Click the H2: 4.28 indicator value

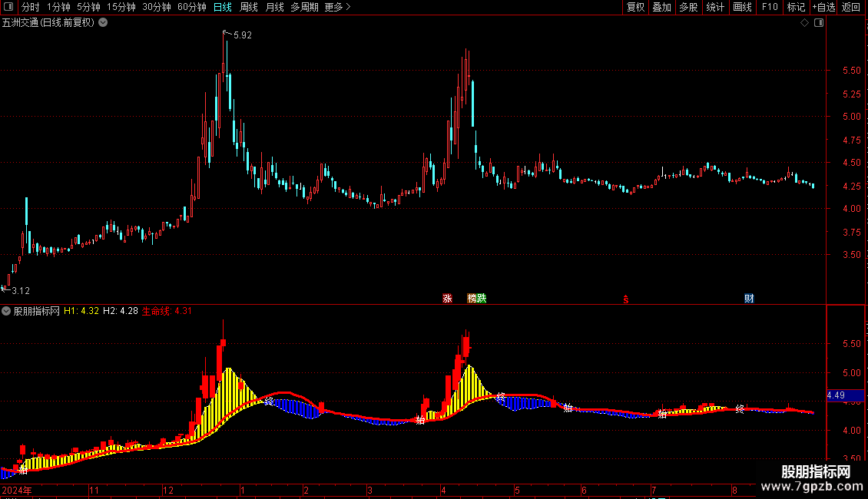[121, 311]
